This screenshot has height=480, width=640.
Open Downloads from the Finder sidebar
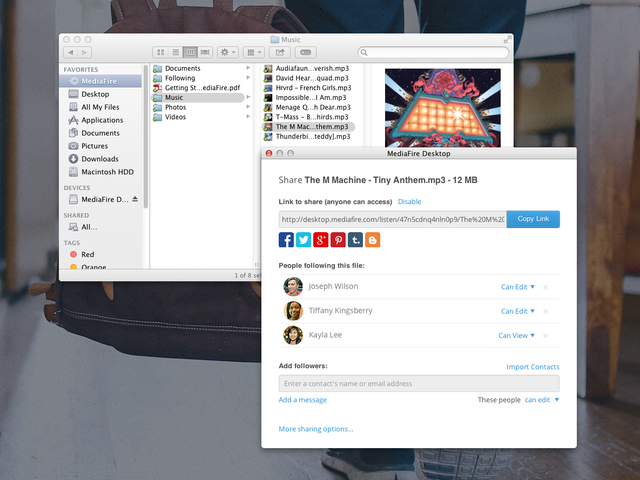pos(99,159)
